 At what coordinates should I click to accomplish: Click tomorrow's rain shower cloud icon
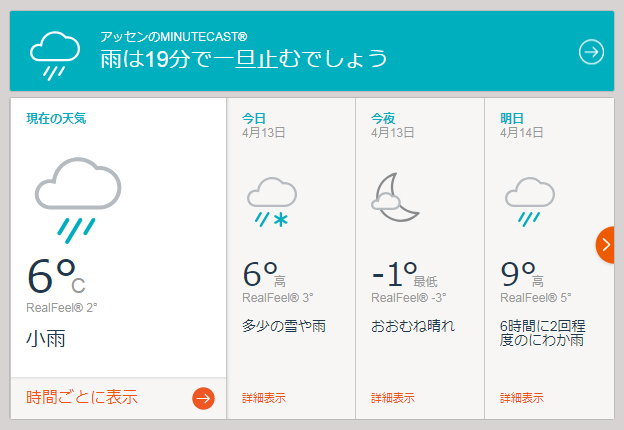pos(529,201)
